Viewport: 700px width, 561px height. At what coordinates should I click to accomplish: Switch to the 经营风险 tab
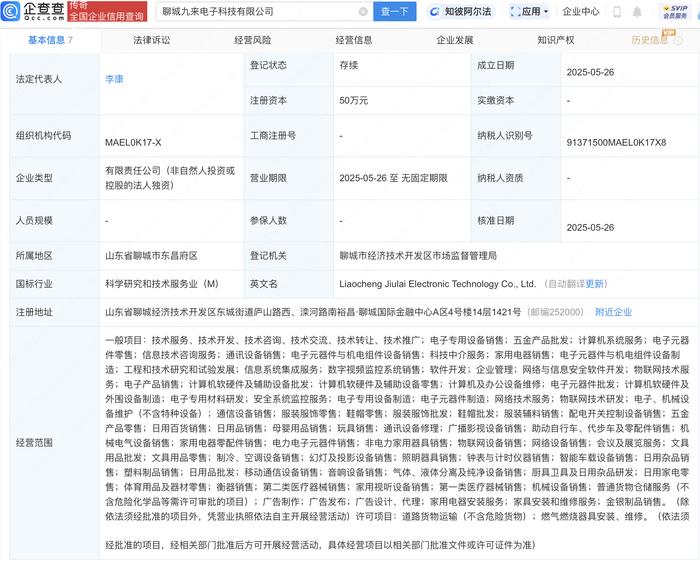(253, 40)
